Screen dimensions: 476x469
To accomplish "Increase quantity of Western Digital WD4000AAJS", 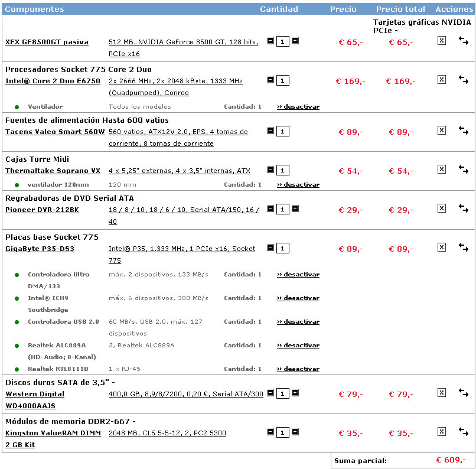I will point(295,393).
